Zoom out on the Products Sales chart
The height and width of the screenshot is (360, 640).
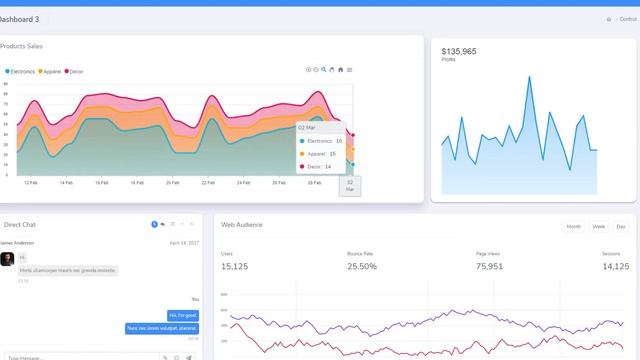(316, 70)
